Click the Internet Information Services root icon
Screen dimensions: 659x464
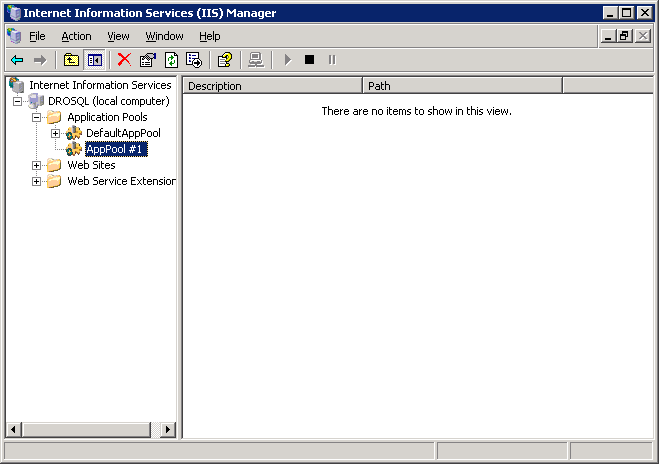coord(17,85)
